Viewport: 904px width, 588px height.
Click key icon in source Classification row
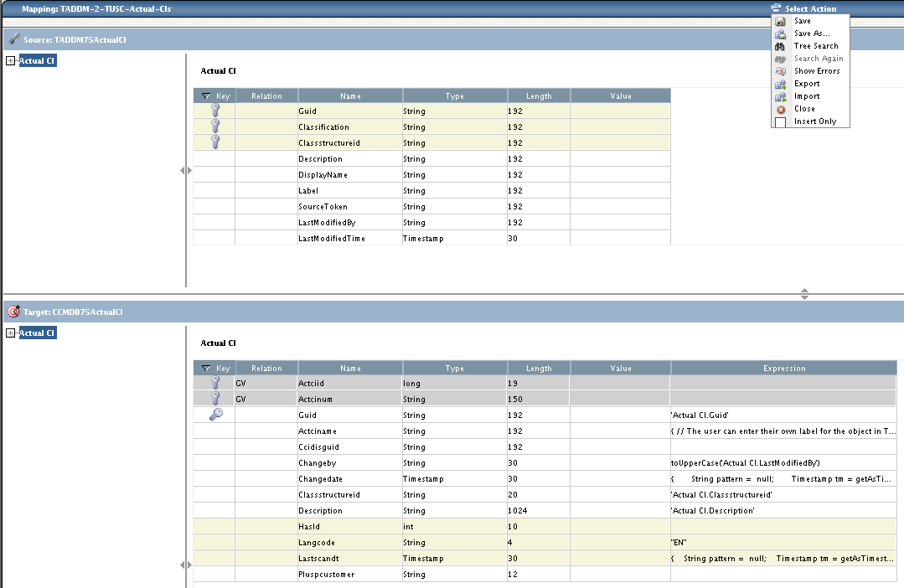point(215,126)
